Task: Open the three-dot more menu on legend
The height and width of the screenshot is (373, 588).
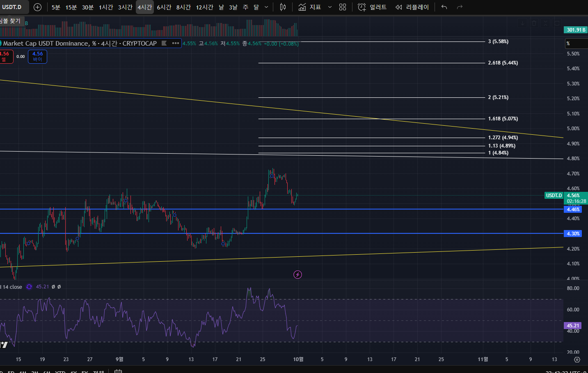Action: pos(176,43)
